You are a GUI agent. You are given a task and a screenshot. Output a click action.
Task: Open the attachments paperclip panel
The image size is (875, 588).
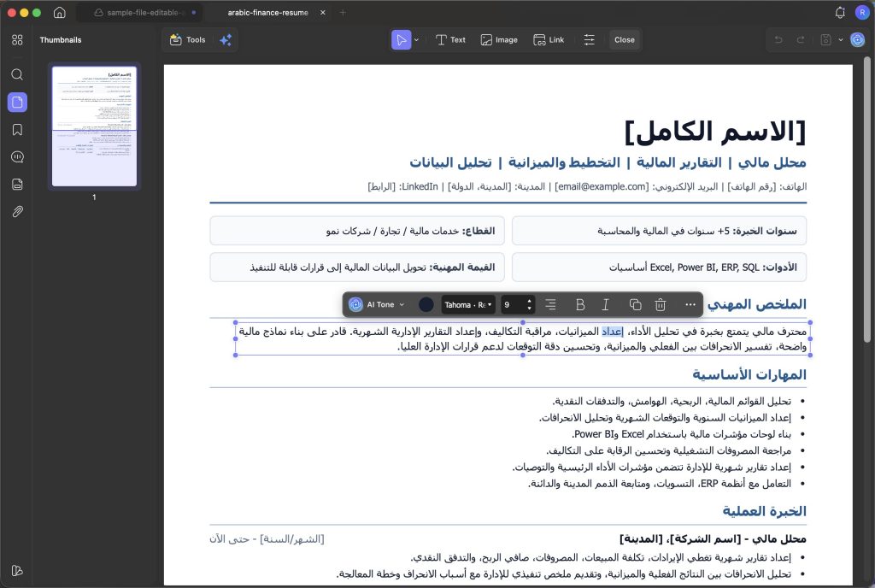point(17,211)
